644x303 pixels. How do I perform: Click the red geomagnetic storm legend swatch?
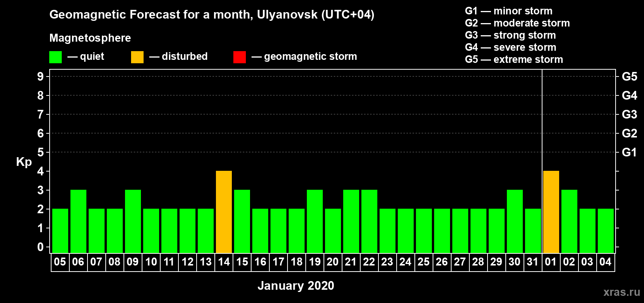239,57
